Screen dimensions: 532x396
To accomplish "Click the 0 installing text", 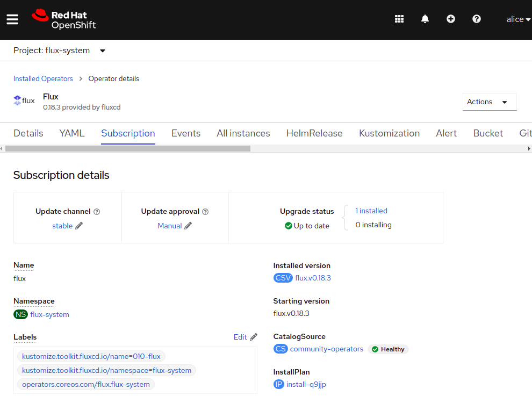I will coord(373,225).
